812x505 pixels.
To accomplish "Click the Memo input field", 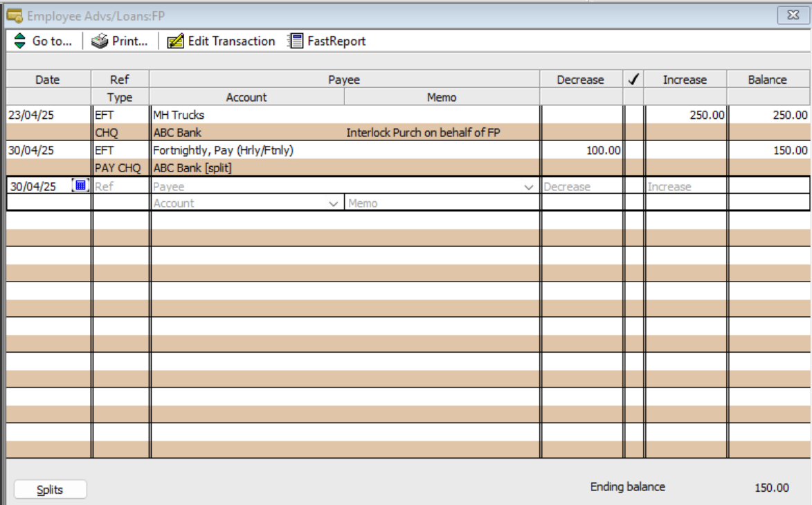I will [442, 203].
